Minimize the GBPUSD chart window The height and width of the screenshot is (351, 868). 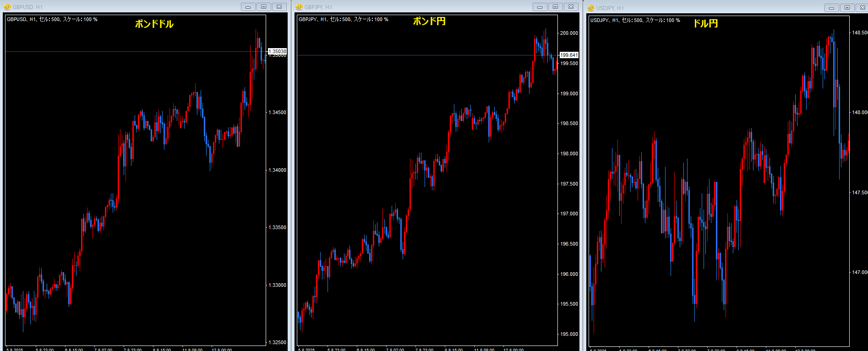coord(248,7)
